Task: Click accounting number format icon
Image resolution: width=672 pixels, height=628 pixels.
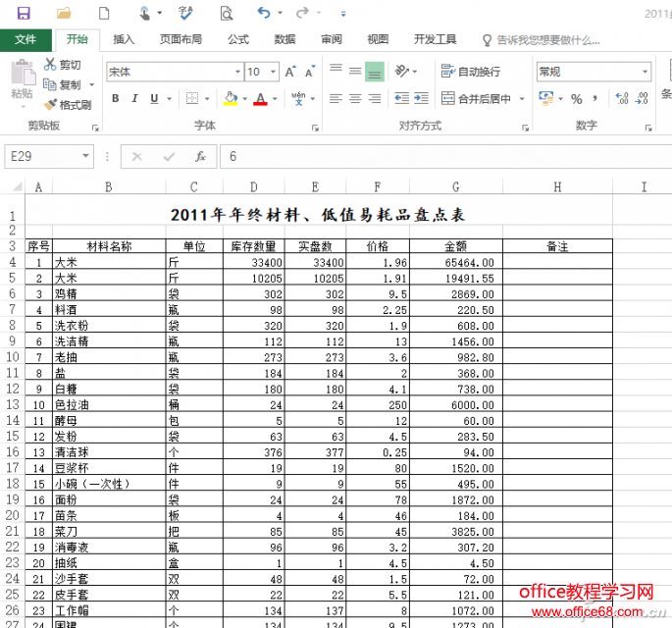Action: 546,98
